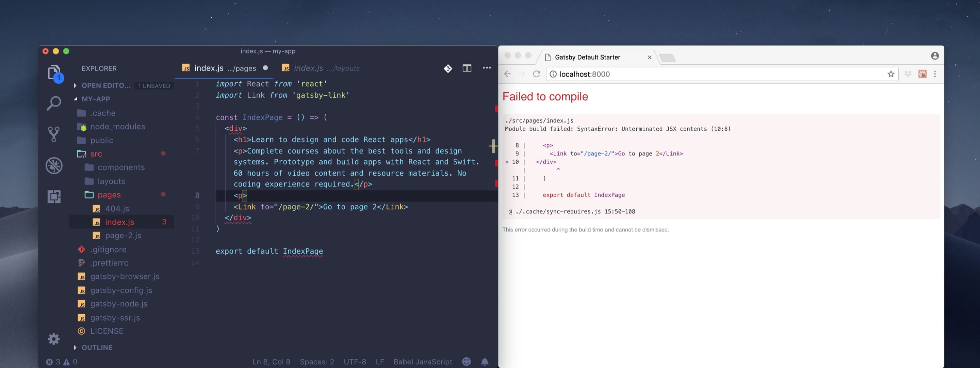Open Source Control view icon
The width and height of the screenshot is (980, 368).
point(54,134)
